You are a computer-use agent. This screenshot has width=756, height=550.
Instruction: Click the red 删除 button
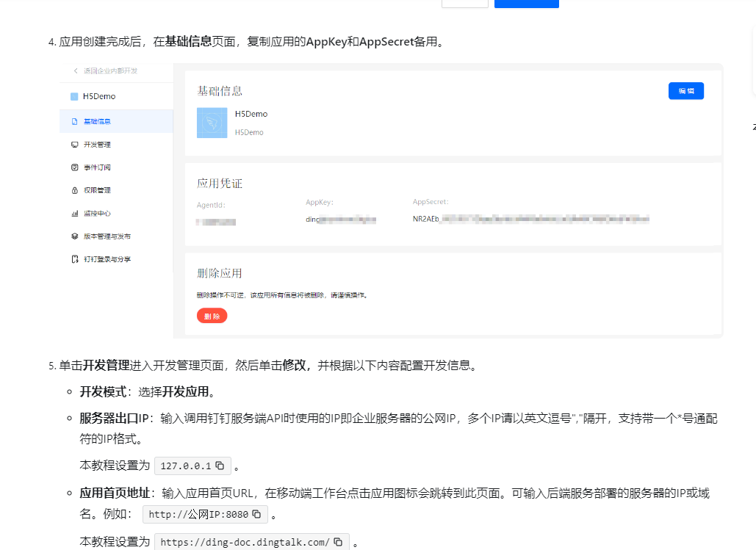(212, 316)
